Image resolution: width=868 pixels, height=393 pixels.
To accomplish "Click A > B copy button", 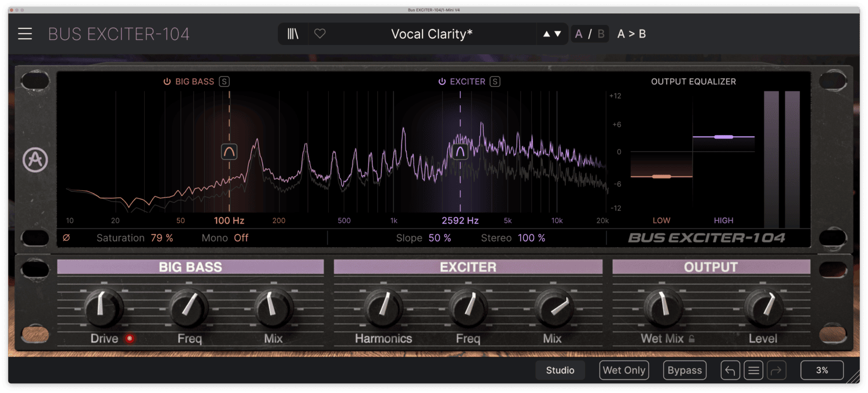I will pos(631,34).
